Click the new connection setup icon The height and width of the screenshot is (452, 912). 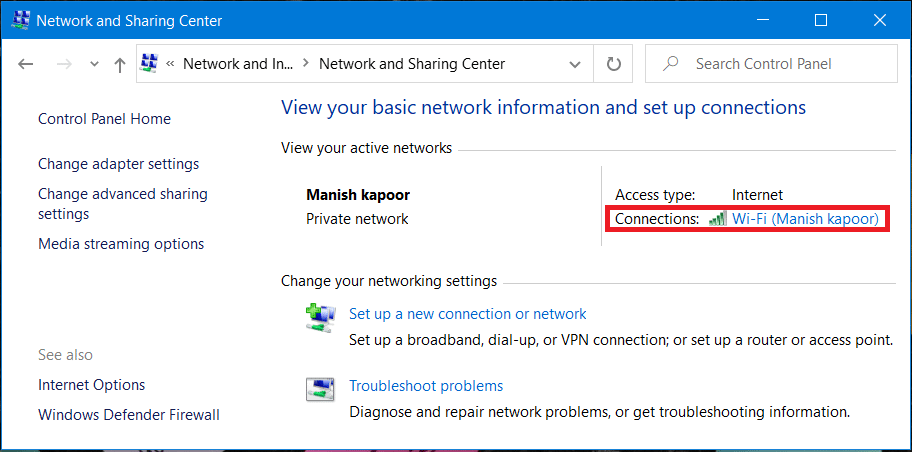[320, 320]
